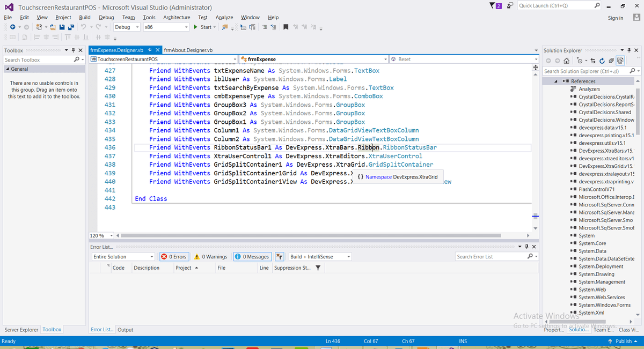
Task: Click the Start debugging button
Action: point(202,27)
